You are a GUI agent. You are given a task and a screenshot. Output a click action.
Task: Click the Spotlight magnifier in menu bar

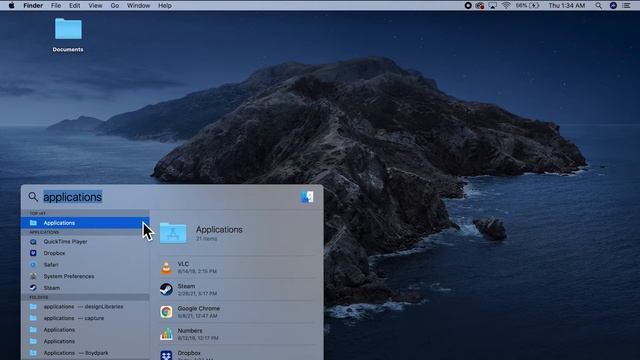pos(598,5)
